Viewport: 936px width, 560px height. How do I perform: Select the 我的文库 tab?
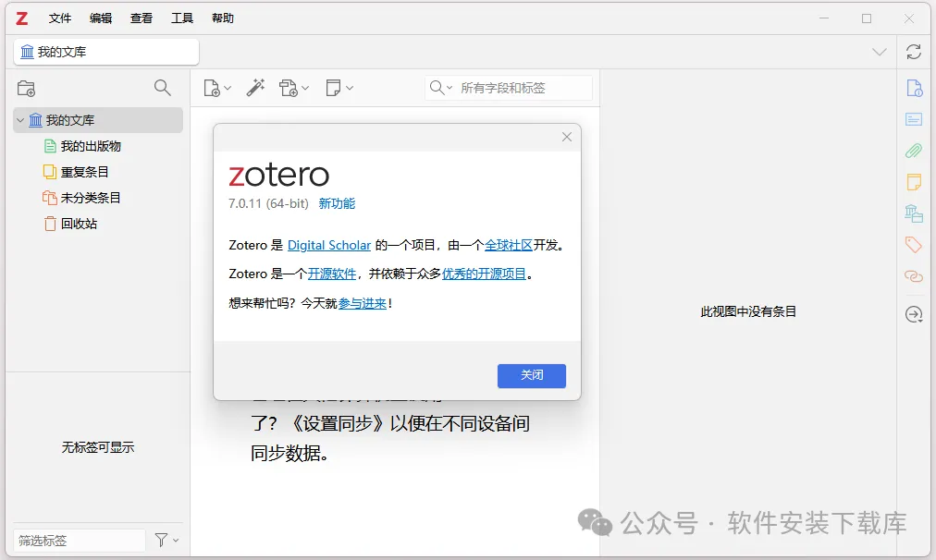pos(106,52)
